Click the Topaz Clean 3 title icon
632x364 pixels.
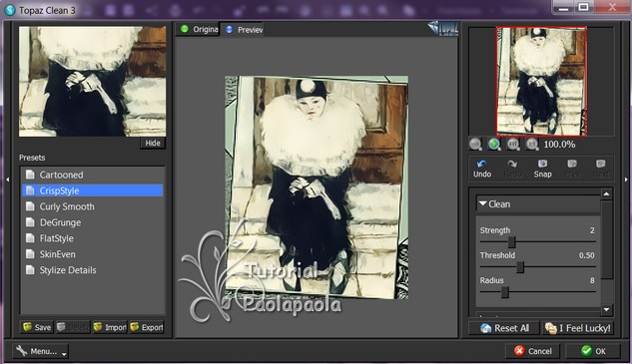[x=9, y=10]
